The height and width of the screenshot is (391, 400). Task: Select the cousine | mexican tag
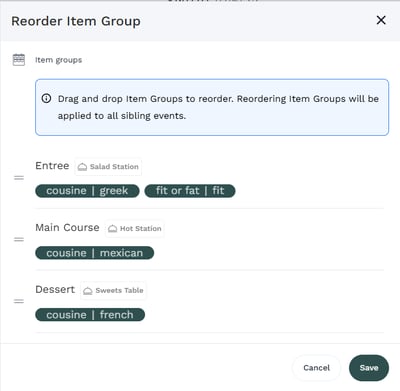(x=95, y=253)
